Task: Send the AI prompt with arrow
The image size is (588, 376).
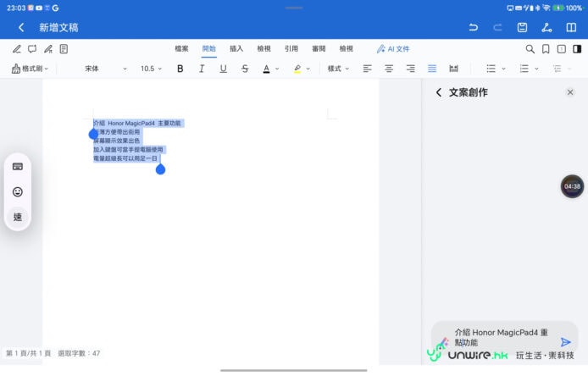Action: tap(565, 342)
